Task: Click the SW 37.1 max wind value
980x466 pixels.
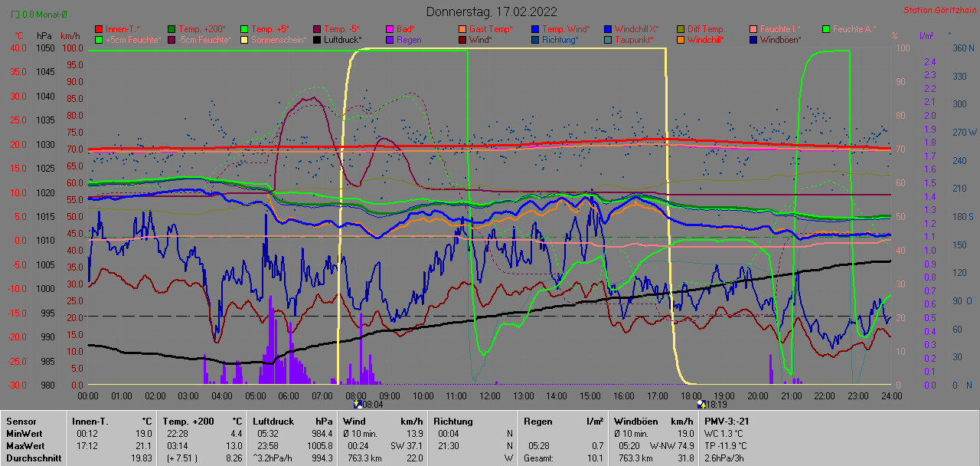Action: 407,446
